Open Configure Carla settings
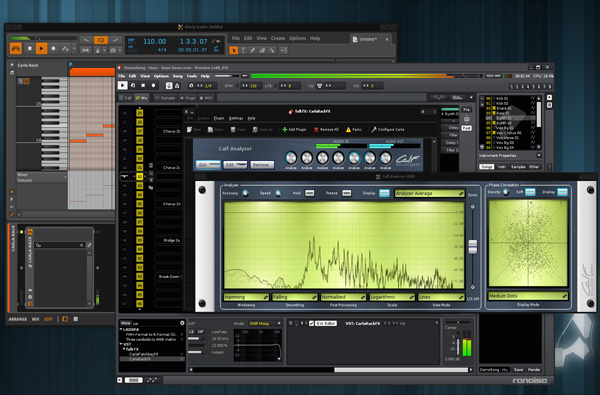 (x=388, y=130)
